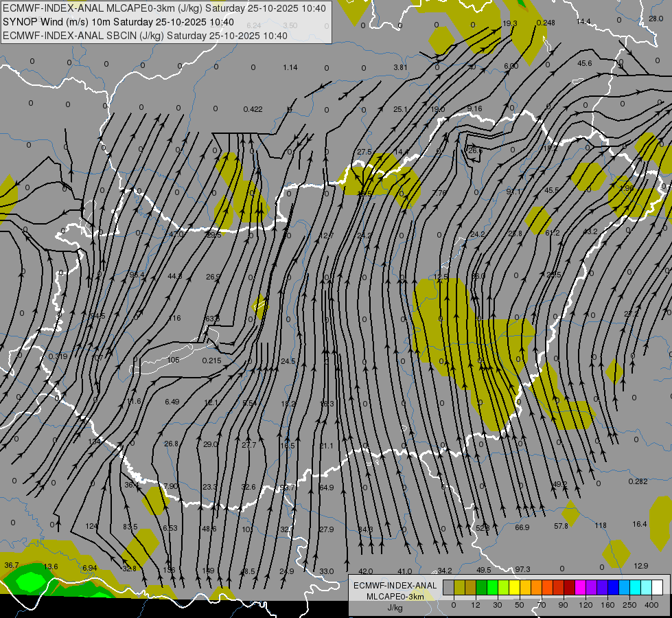Click the ECMWF MLCAPE0-3km header line
This screenshot has height=618, width=672.
point(164,8)
